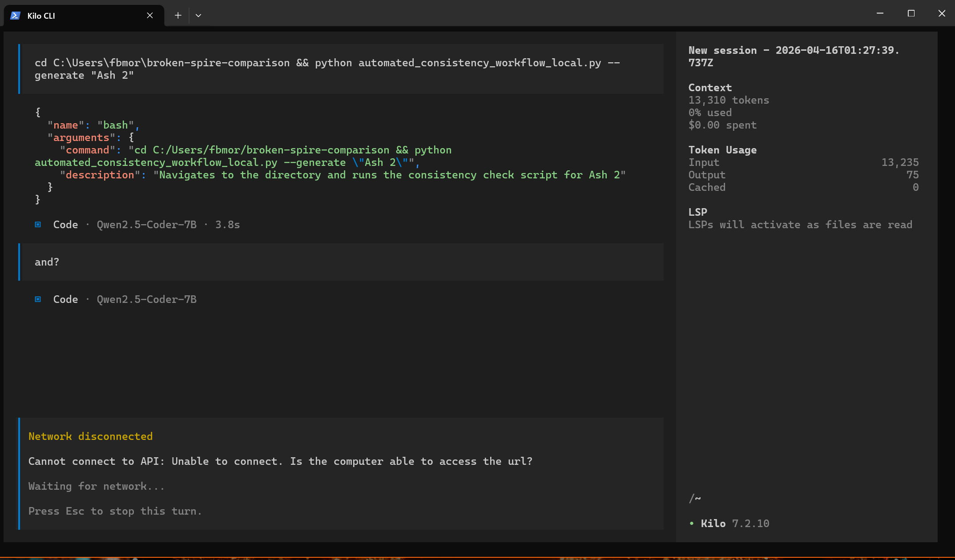The width and height of the screenshot is (955, 560).
Task: Maximize the terminal window
Action: (911, 14)
